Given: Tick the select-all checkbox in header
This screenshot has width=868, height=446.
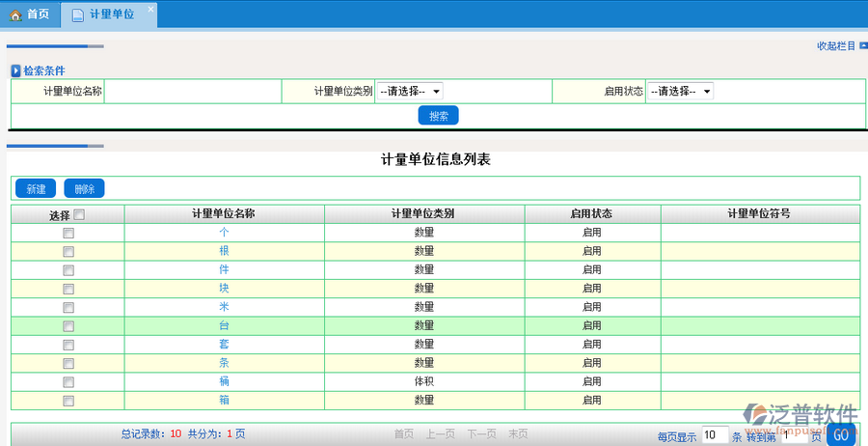Looking at the screenshot, I should pos(79,215).
